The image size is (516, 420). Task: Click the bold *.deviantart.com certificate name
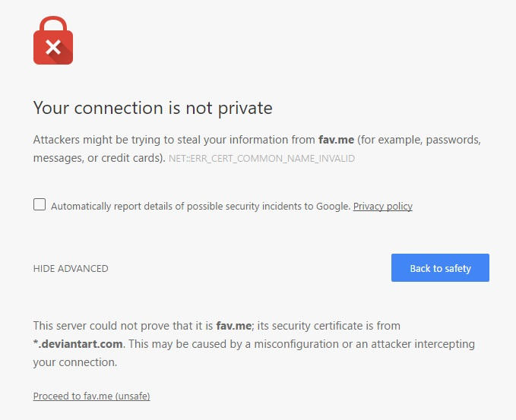78,344
